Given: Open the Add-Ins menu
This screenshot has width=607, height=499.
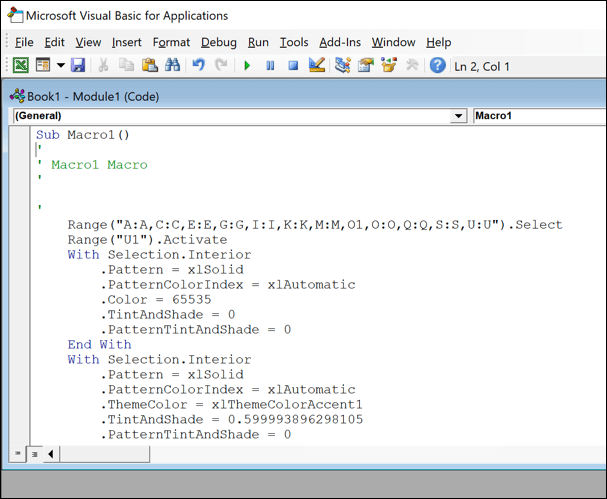Looking at the screenshot, I should coord(340,42).
